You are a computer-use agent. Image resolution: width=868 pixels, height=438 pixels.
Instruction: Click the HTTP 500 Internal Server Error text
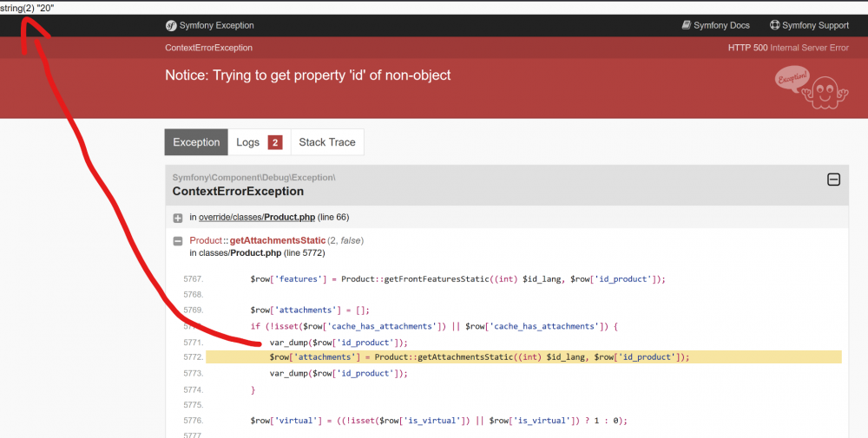pyautogui.click(x=788, y=48)
